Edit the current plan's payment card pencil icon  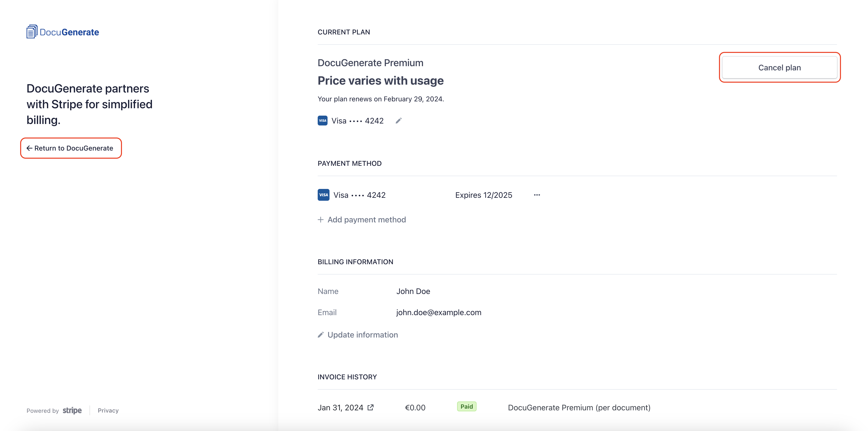(x=398, y=121)
